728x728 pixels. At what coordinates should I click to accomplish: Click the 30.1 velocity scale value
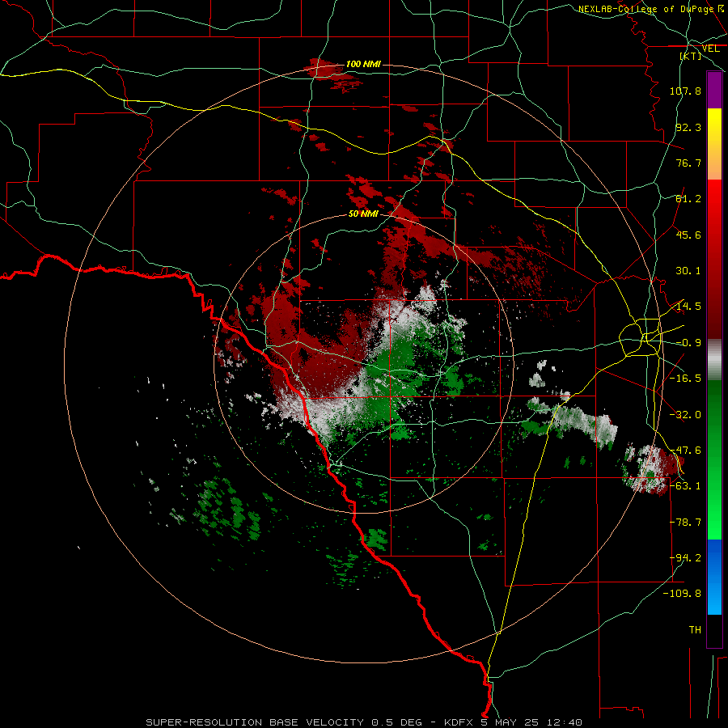[x=688, y=271]
